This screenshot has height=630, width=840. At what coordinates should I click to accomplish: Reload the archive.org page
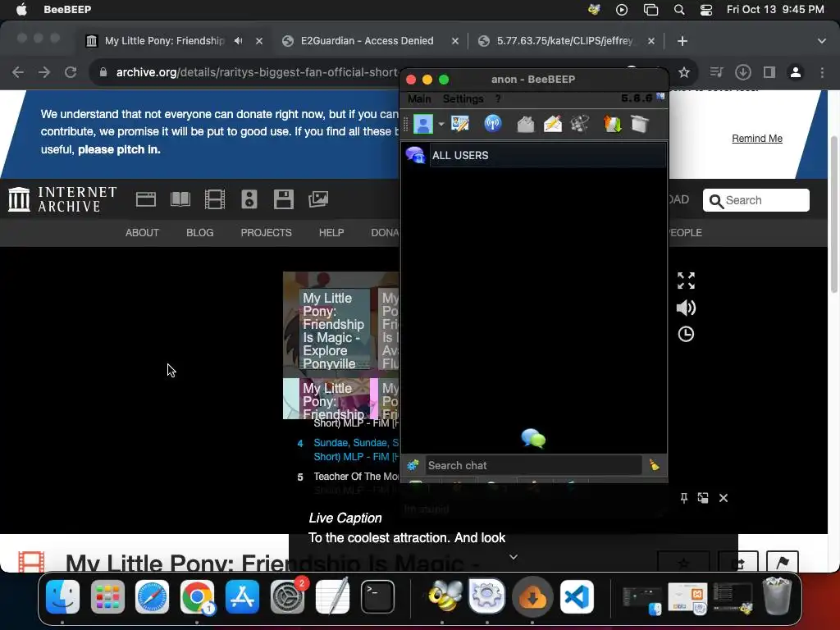pos(71,72)
